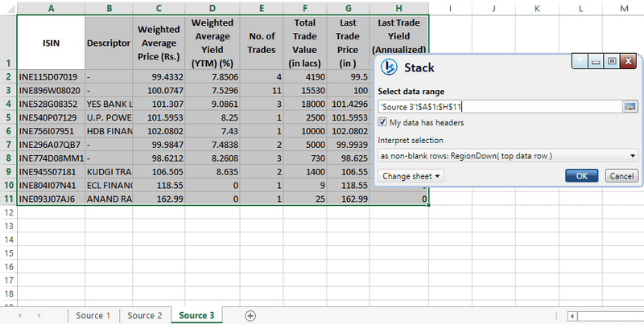Image resolution: width=644 pixels, height=324 pixels.
Task: Click the previous sheet navigation arrow
Action: pos(19,315)
